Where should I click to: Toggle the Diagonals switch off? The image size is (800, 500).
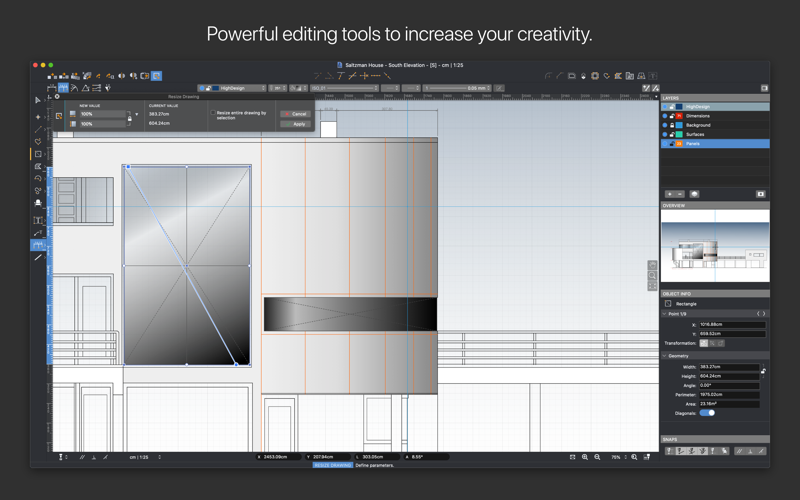click(707, 413)
